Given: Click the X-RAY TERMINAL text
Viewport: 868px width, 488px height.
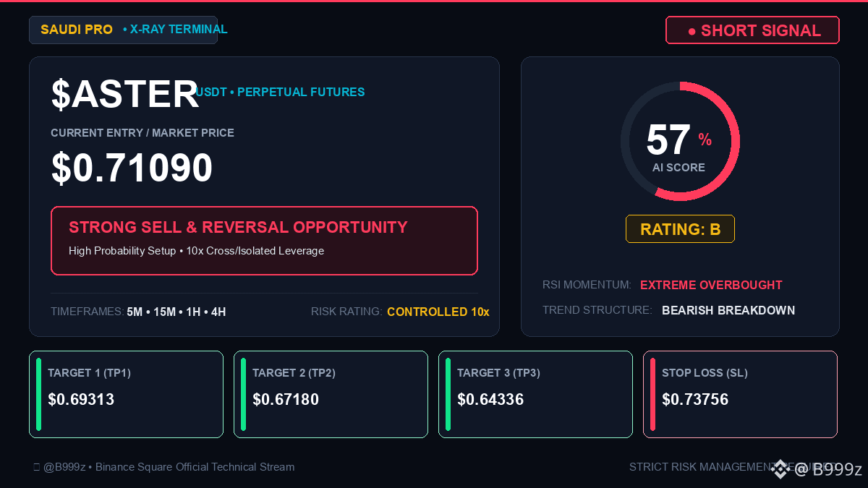Looking at the screenshot, I should 179,30.
